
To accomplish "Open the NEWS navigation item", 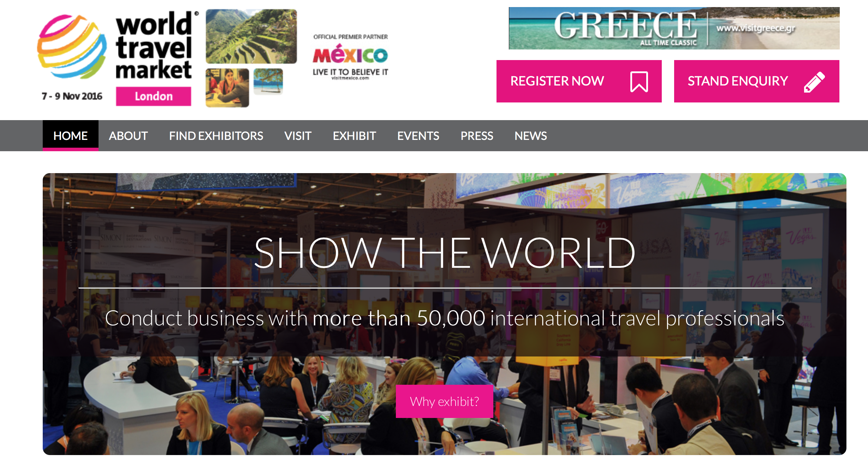I will click(x=531, y=136).
